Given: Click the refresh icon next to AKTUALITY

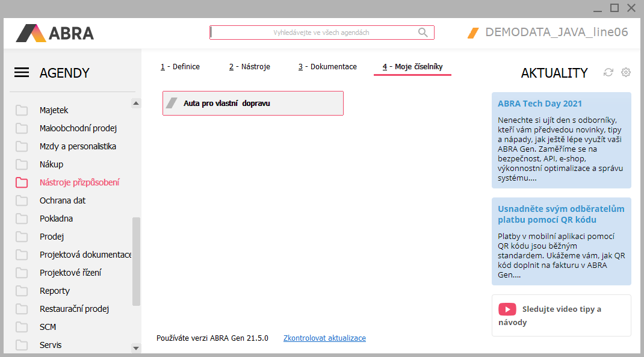Looking at the screenshot, I should [x=608, y=72].
